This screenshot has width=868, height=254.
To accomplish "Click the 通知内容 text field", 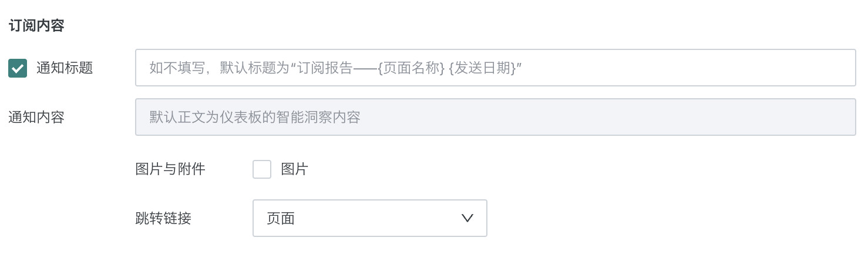I will point(495,117).
